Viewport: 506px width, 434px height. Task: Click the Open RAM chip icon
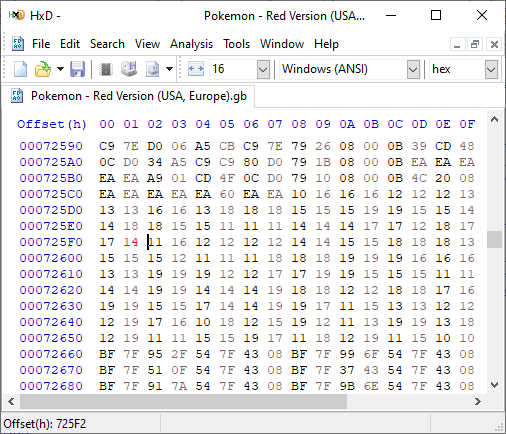(106, 69)
